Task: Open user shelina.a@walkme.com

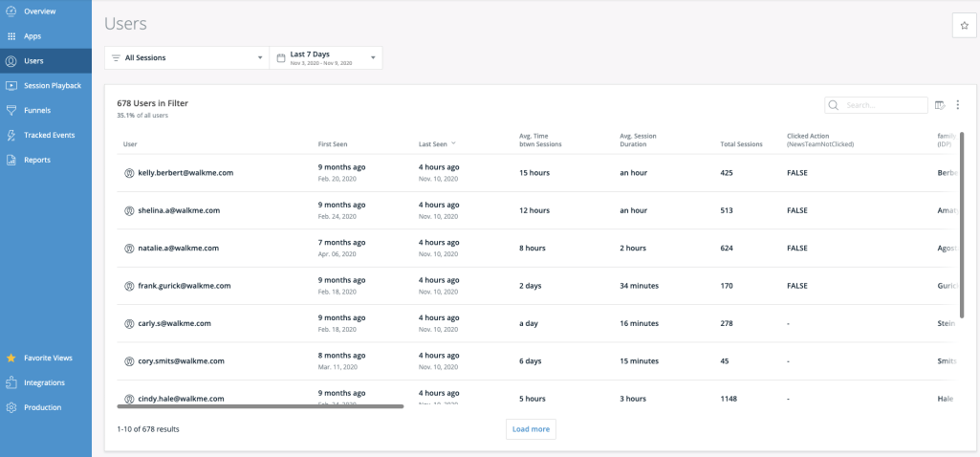Action: click(178, 210)
